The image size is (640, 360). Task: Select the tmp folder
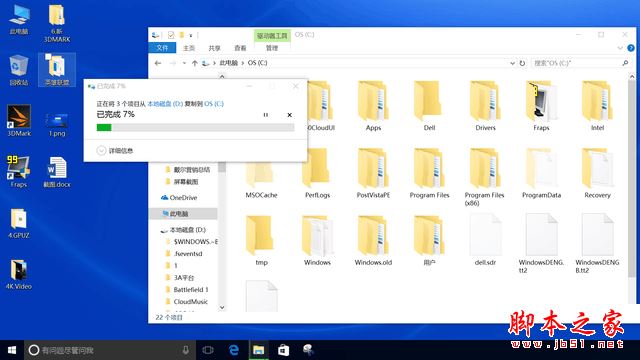point(261,241)
